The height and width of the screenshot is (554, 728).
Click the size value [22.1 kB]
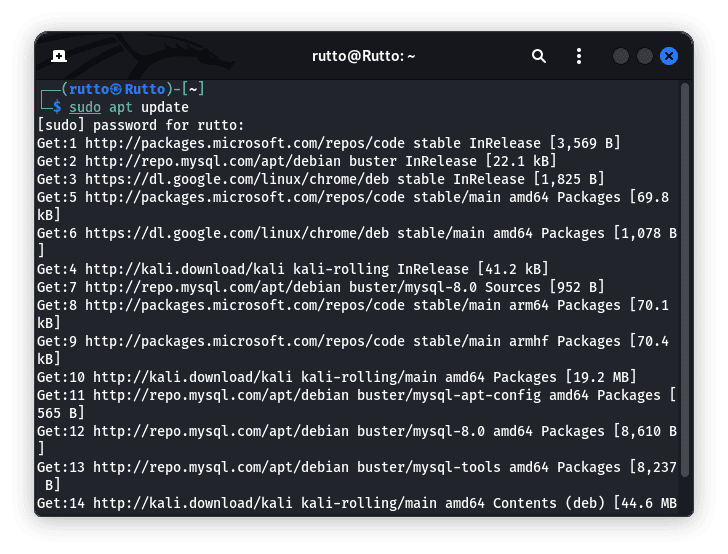click(521, 161)
